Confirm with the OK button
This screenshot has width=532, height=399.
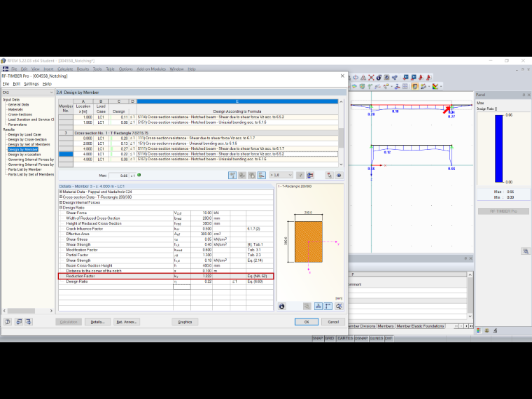(307, 322)
